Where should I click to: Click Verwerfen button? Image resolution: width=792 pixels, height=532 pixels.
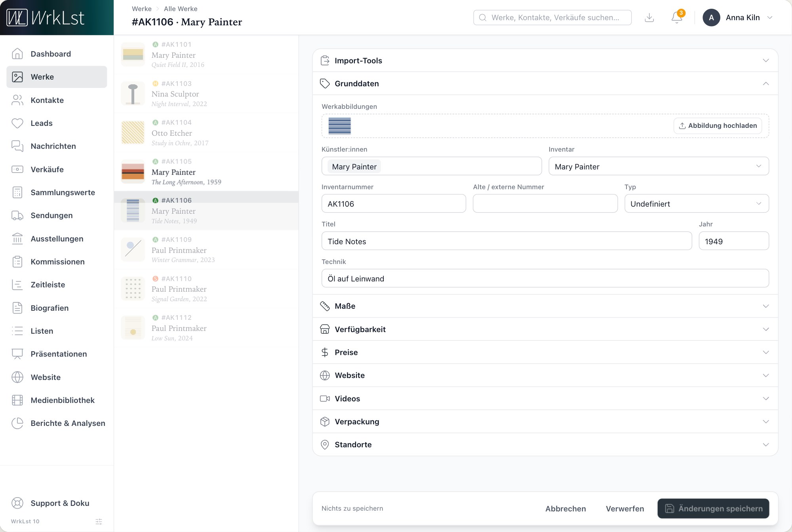625,509
